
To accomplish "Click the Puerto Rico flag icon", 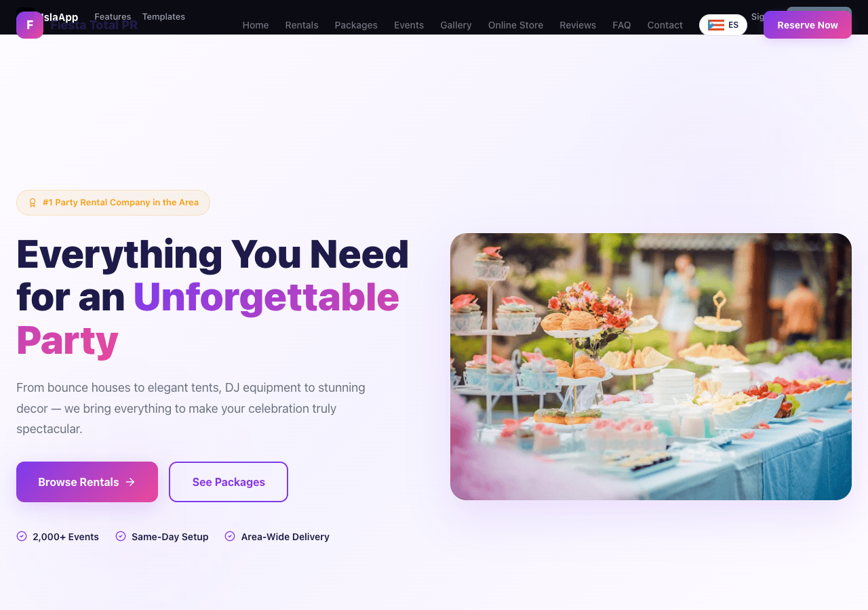I will [x=716, y=25].
